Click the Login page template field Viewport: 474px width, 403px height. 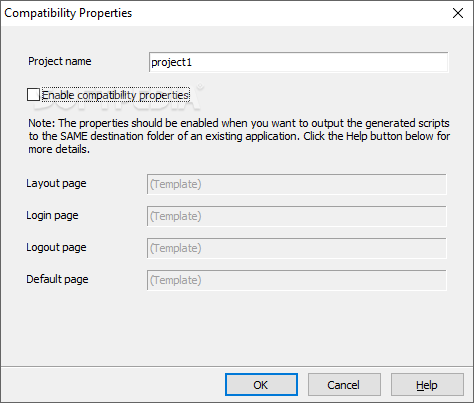(x=296, y=216)
